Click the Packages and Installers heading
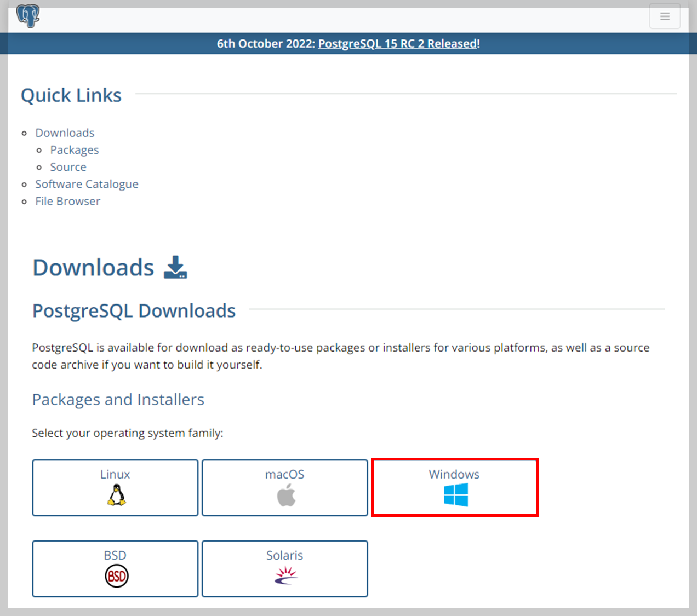Image resolution: width=697 pixels, height=616 pixels. point(118,400)
